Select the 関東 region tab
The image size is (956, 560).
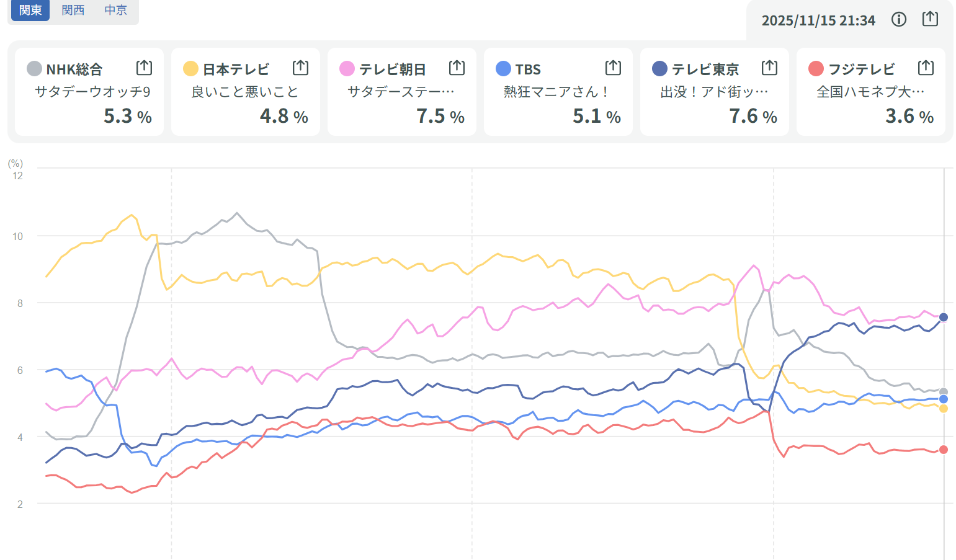[x=30, y=10]
